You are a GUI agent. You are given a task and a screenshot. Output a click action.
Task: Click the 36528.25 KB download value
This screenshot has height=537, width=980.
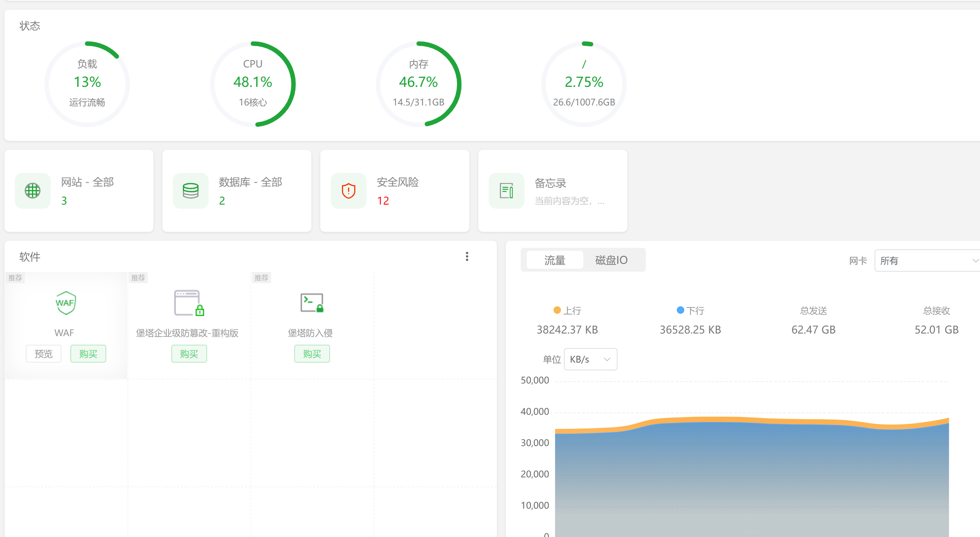pyautogui.click(x=690, y=329)
